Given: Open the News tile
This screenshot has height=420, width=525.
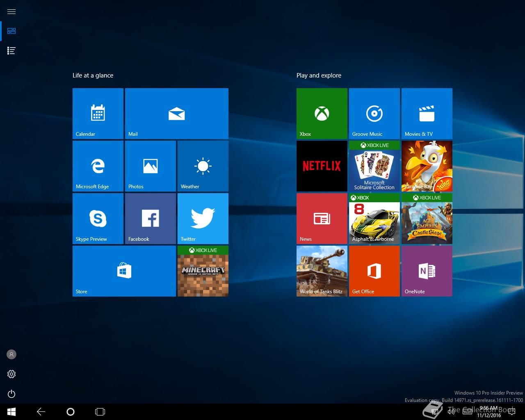Looking at the screenshot, I should (322, 219).
